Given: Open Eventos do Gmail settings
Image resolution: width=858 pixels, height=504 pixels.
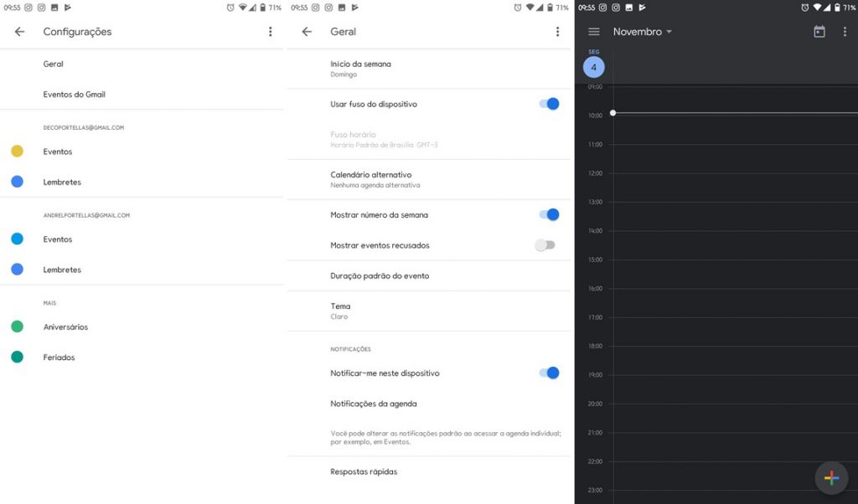Looking at the screenshot, I should pyautogui.click(x=142, y=94).
